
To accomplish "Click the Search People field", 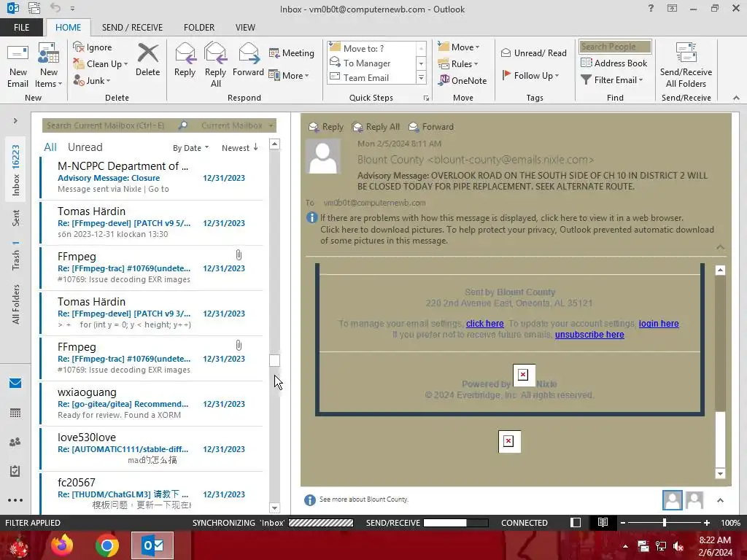I will [614, 47].
